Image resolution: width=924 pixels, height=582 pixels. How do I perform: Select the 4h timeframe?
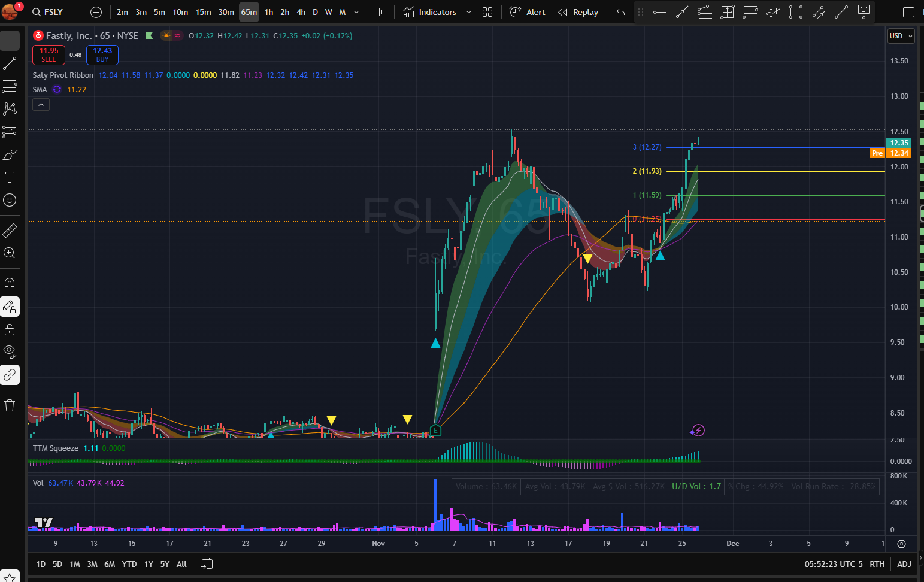(x=301, y=12)
